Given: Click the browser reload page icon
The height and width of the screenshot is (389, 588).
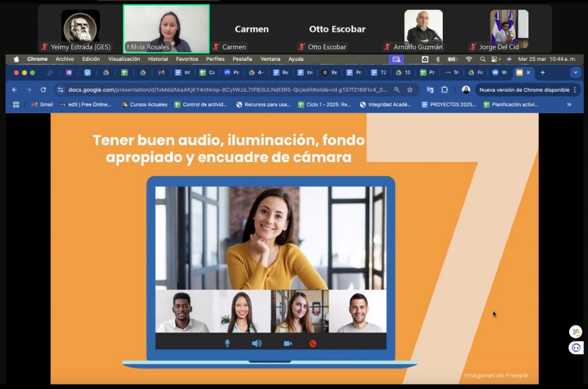Looking at the screenshot, I should [43, 90].
